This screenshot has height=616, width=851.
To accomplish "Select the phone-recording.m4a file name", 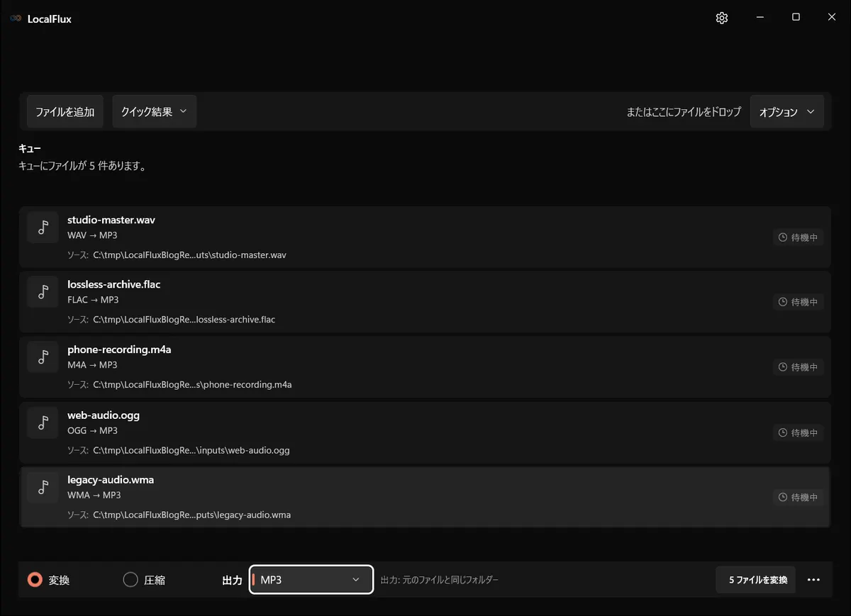I will tap(119, 349).
